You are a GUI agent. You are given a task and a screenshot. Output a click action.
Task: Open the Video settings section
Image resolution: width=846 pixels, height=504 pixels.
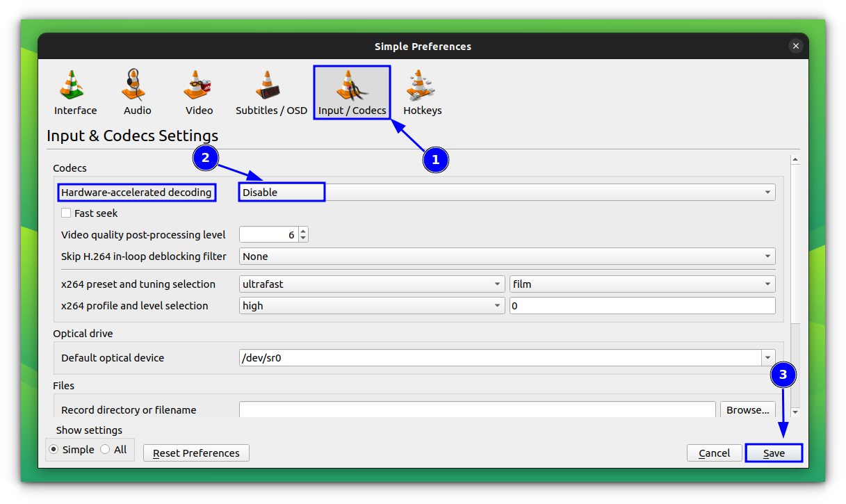(198, 91)
